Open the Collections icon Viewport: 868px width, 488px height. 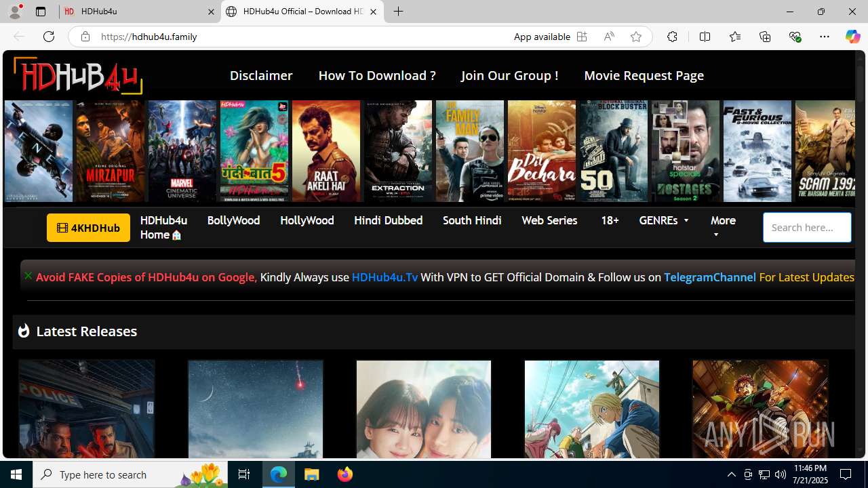(765, 37)
